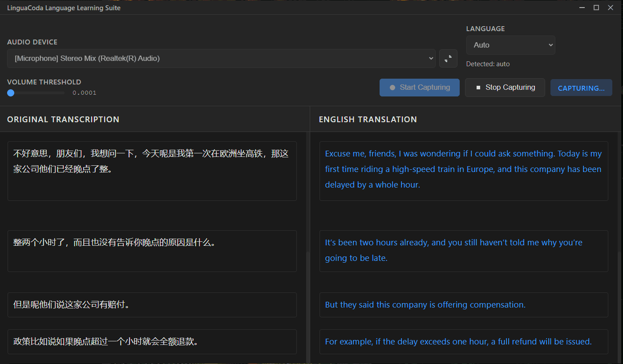Select the ORIGINAL TRANSCRIPTION panel header

63,119
